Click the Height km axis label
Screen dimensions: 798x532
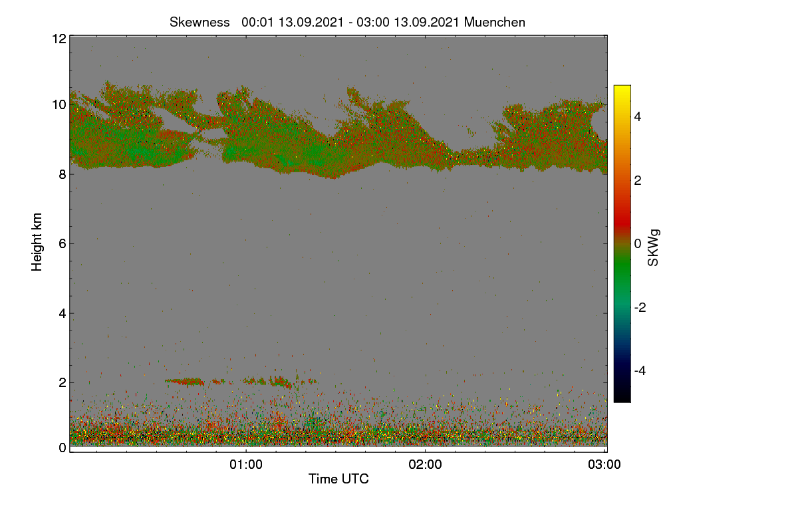point(37,242)
